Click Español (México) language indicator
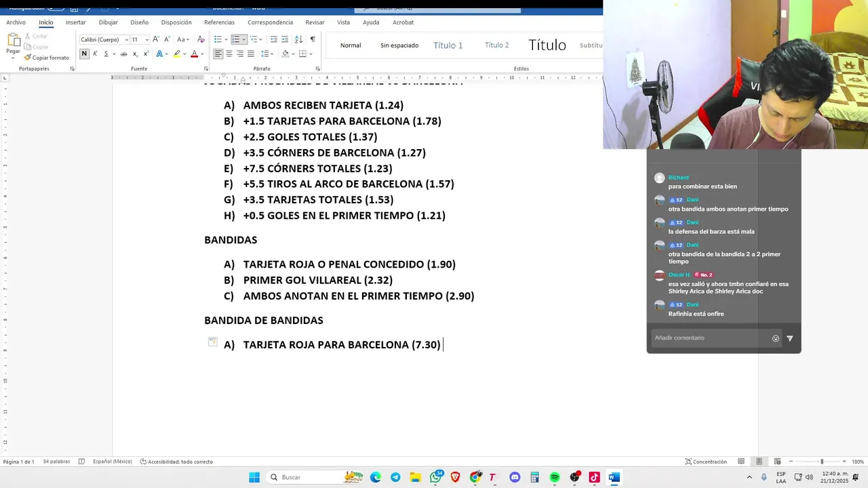Screen dimensions: 868x488 (x=112, y=462)
